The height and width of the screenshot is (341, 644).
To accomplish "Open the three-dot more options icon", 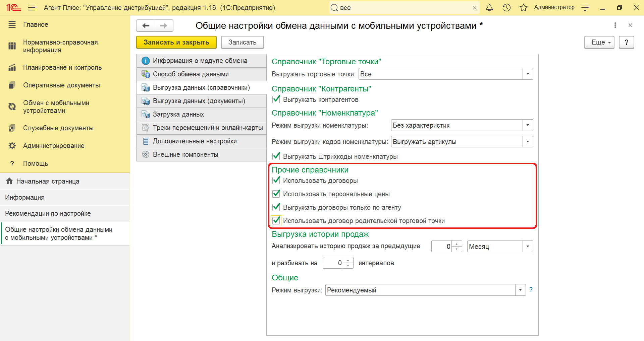I will [x=615, y=25].
